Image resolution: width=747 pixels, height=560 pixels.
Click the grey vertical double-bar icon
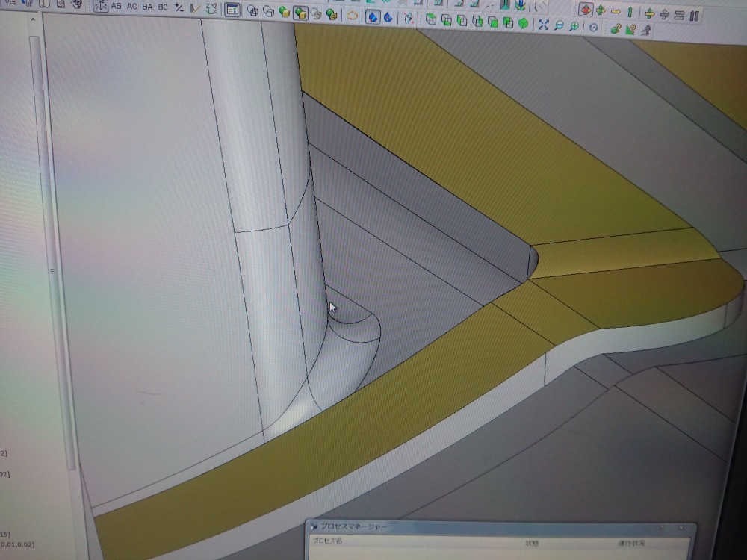[694, 16]
